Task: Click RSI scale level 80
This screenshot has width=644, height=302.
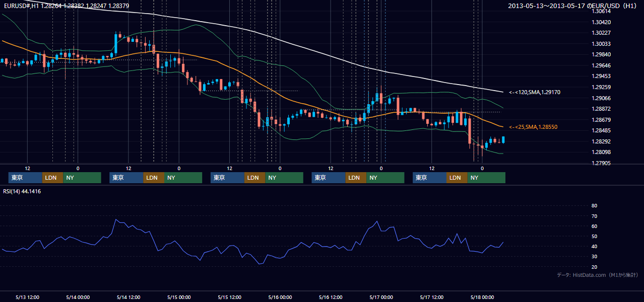Action: pyautogui.click(x=594, y=206)
